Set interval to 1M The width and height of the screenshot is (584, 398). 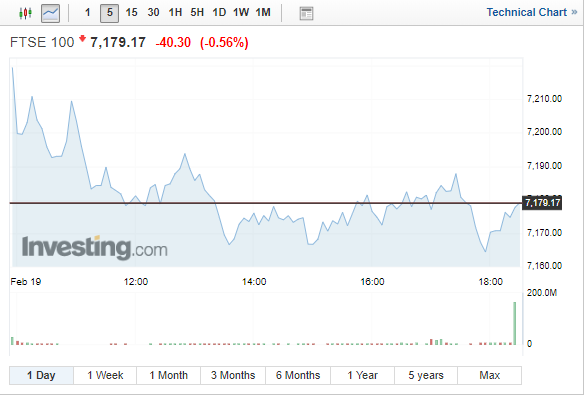pyautogui.click(x=263, y=13)
